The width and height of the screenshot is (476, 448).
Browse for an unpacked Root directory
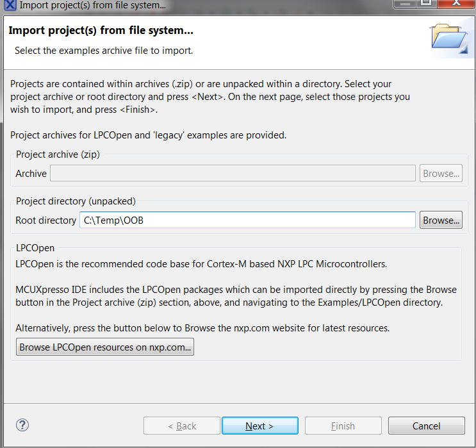[x=441, y=220]
